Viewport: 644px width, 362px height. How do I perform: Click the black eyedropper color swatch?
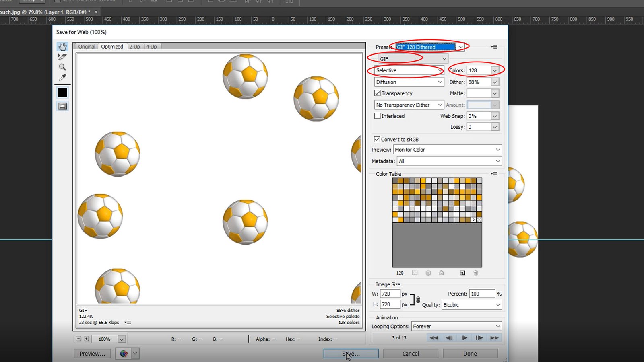[x=62, y=92]
